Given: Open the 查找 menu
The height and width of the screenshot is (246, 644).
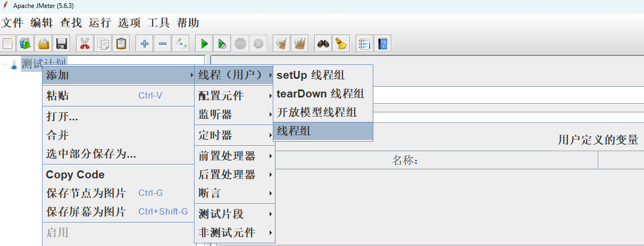Looking at the screenshot, I should pyautogui.click(x=71, y=23).
